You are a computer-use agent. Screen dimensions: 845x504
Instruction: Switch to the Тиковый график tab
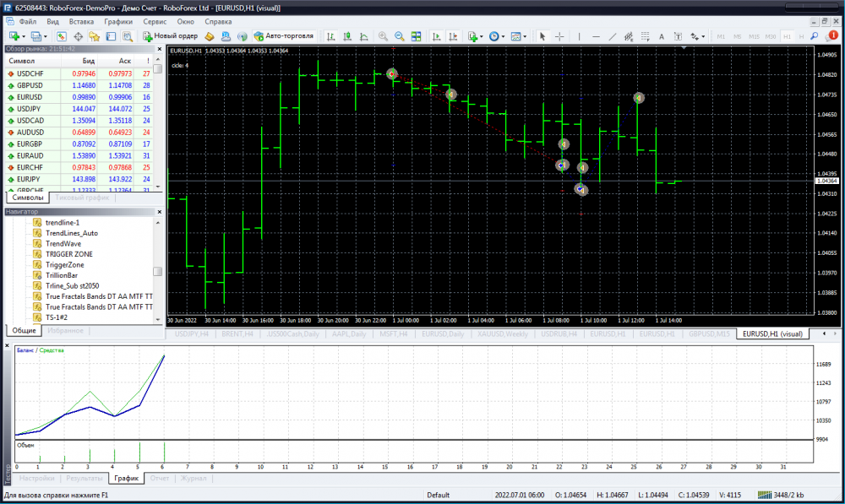point(82,198)
